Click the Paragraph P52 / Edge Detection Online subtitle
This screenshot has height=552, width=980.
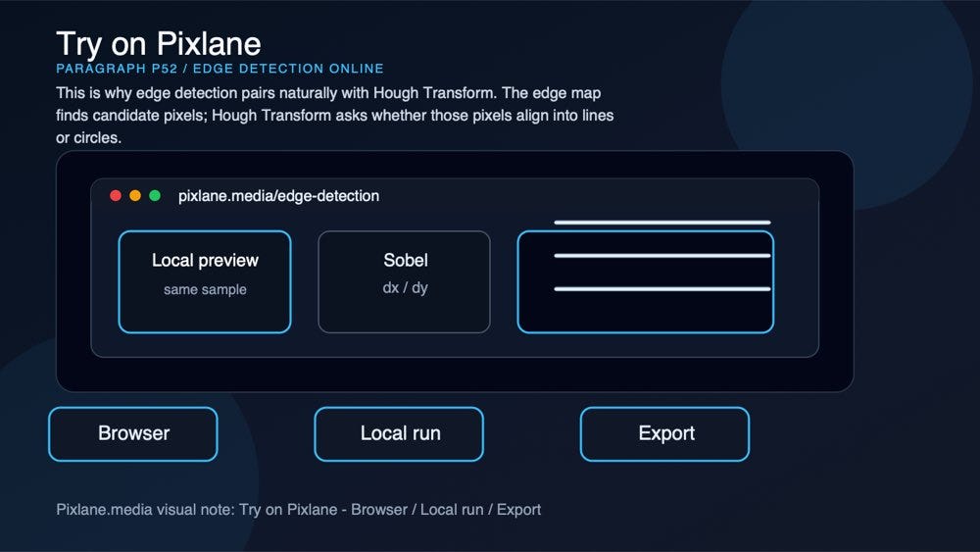[x=220, y=69]
